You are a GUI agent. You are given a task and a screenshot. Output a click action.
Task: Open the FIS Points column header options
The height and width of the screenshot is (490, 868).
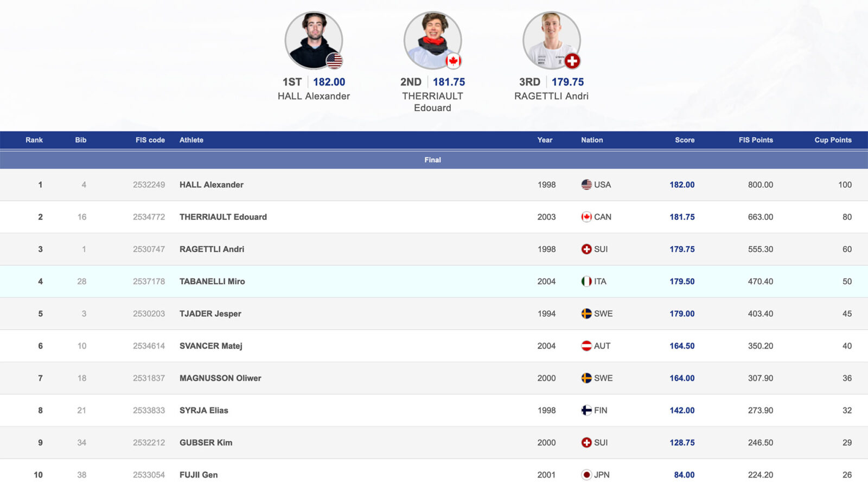click(755, 139)
